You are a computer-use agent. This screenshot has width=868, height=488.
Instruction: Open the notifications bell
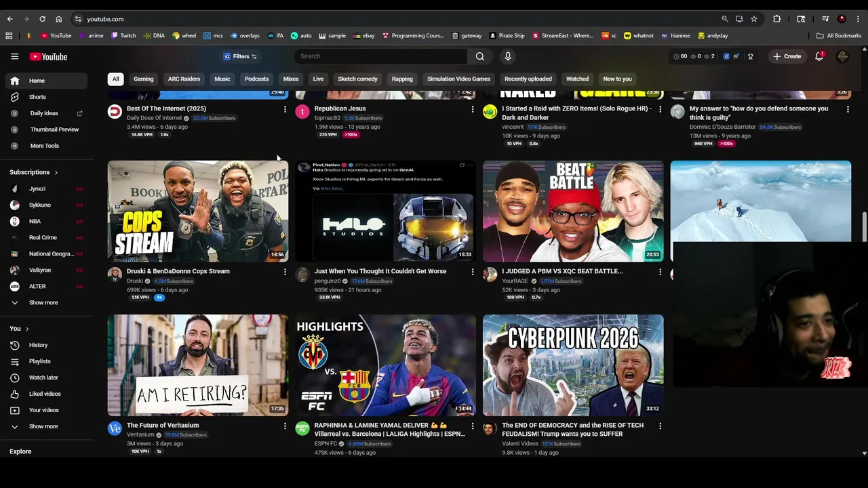click(x=819, y=56)
